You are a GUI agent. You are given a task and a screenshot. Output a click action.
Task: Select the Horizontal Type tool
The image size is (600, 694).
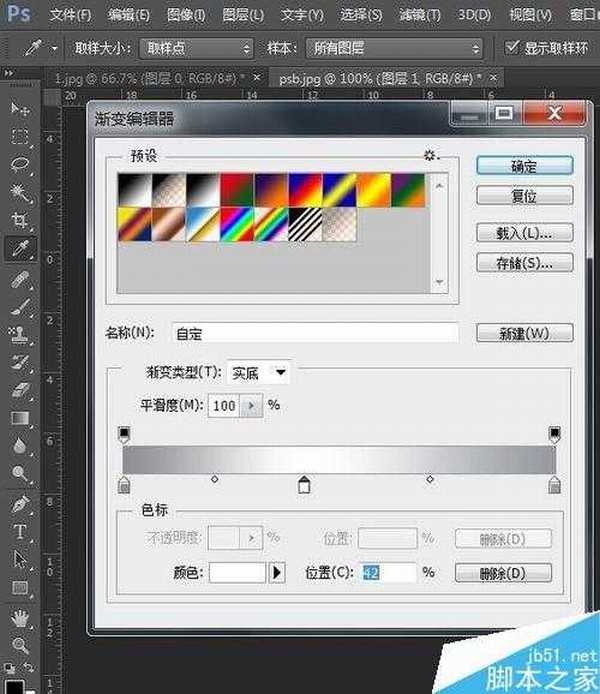(x=19, y=531)
